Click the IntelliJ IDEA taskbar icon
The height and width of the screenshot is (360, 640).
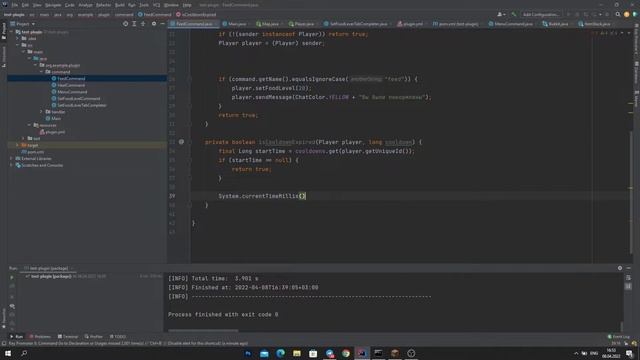coord(362,353)
